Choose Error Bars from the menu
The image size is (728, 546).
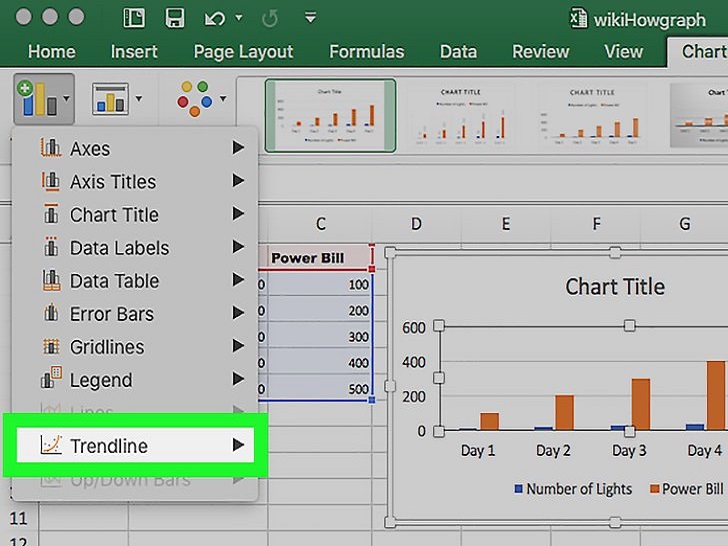[134, 314]
